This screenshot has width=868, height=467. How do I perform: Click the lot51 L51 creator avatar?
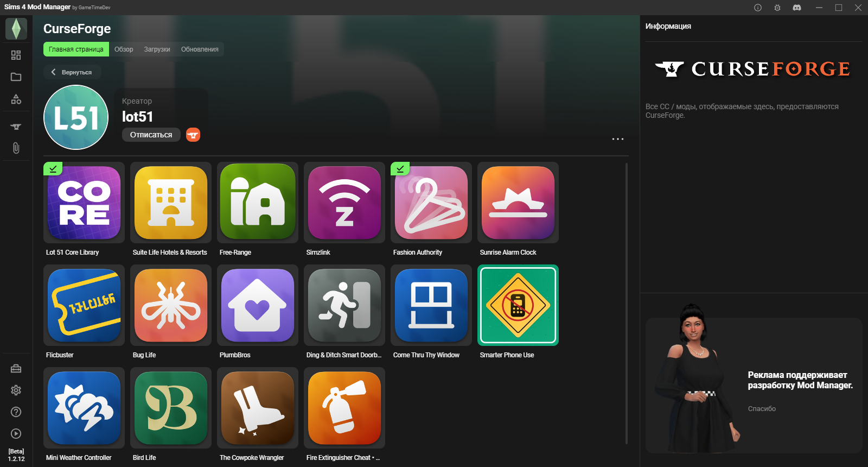point(76,117)
